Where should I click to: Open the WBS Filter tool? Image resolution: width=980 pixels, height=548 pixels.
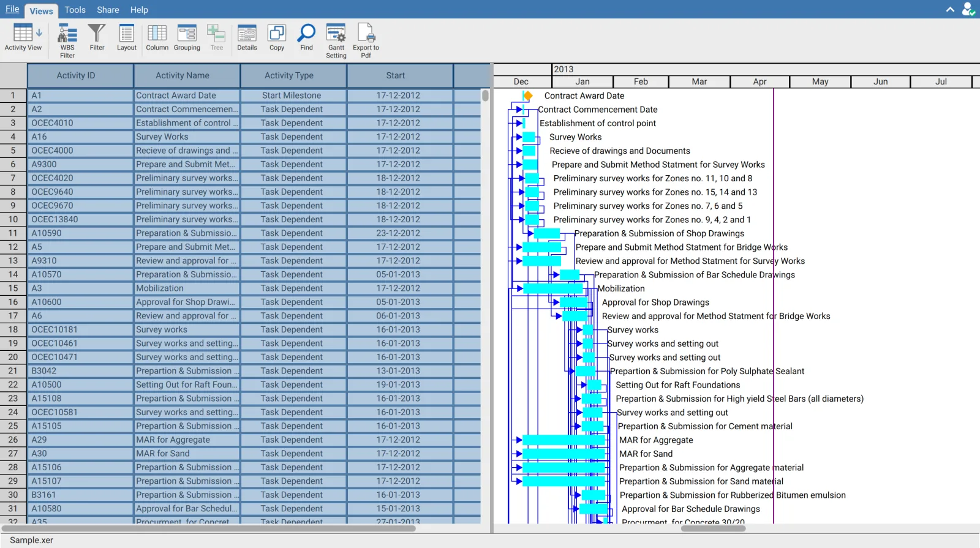tap(67, 41)
